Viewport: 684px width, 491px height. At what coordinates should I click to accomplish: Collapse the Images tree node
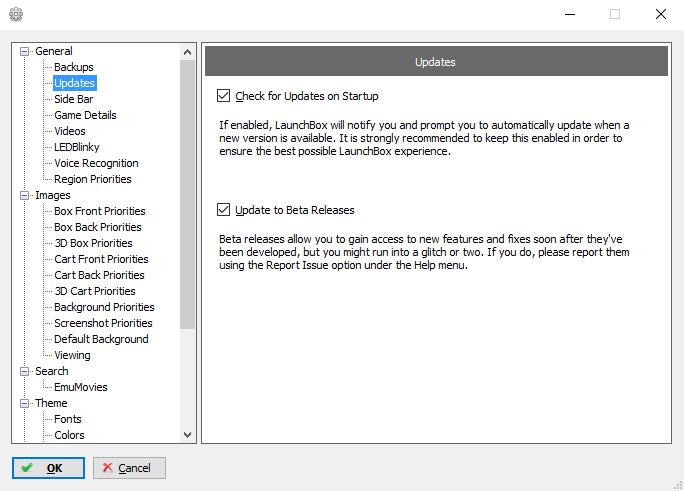25,195
